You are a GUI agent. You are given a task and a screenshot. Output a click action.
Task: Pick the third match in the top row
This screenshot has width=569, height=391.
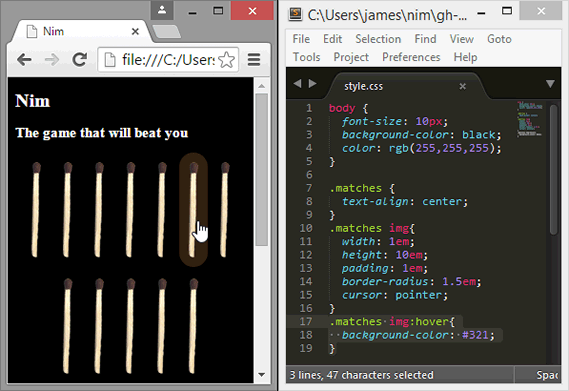click(99, 210)
